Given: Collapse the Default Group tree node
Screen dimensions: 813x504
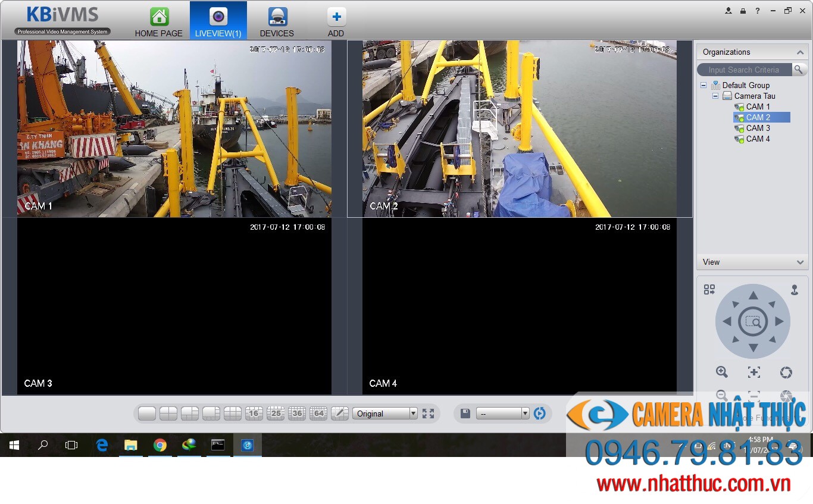Looking at the screenshot, I should click(704, 85).
